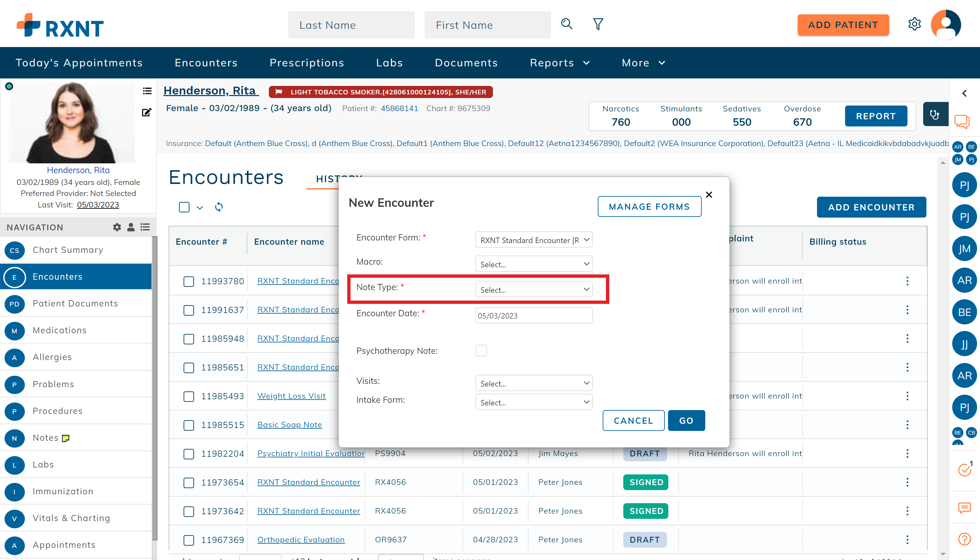The width and height of the screenshot is (980, 560).
Task: Close the New Encounter dialog
Action: (x=709, y=195)
